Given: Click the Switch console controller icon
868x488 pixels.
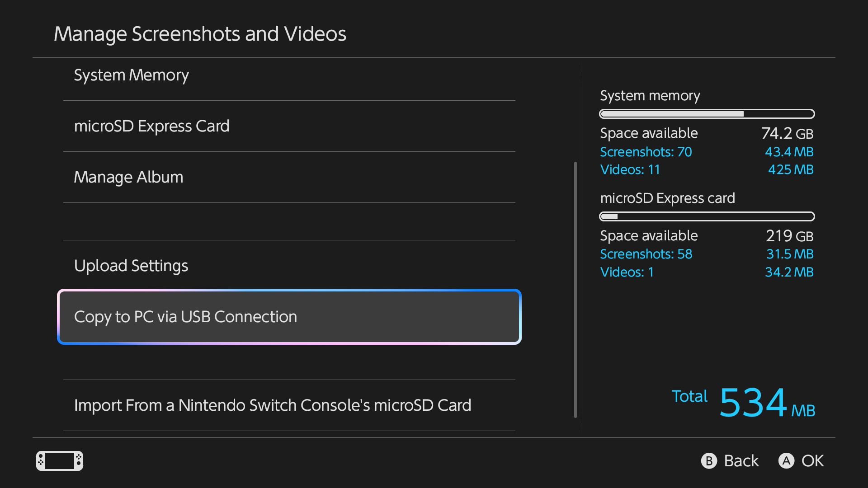Looking at the screenshot, I should 60,461.
